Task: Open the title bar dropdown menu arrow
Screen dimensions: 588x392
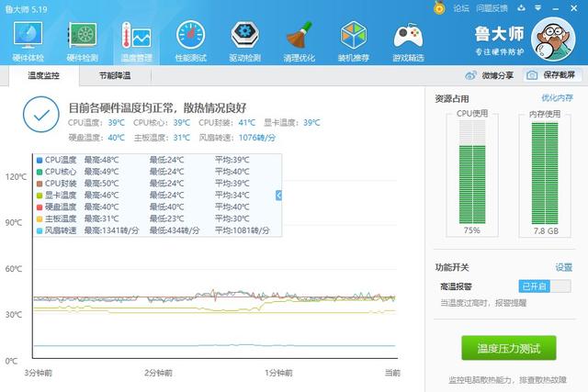Action: tap(538, 8)
